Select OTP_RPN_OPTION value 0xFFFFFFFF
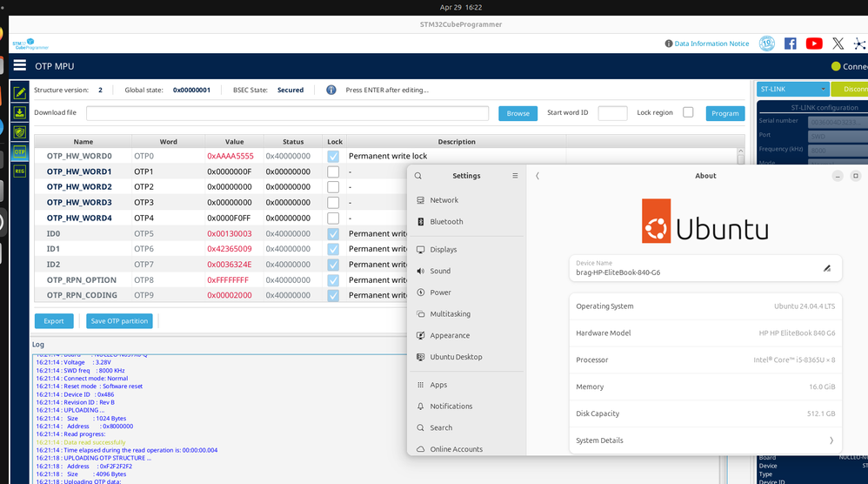Screen dimensions: 868x484 pyautogui.click(x=228, y=280)
